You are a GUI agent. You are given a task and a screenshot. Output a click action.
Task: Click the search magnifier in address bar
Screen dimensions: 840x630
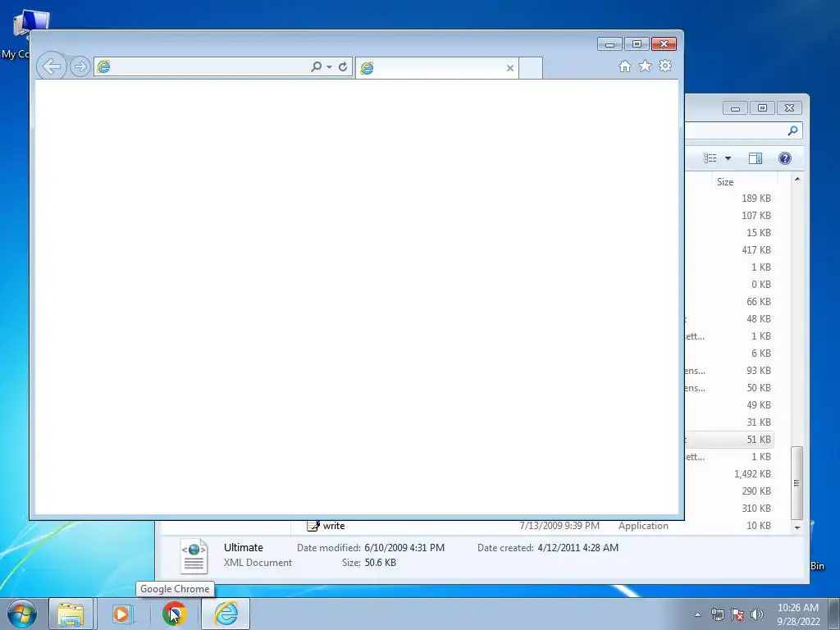tap(316, 66)
